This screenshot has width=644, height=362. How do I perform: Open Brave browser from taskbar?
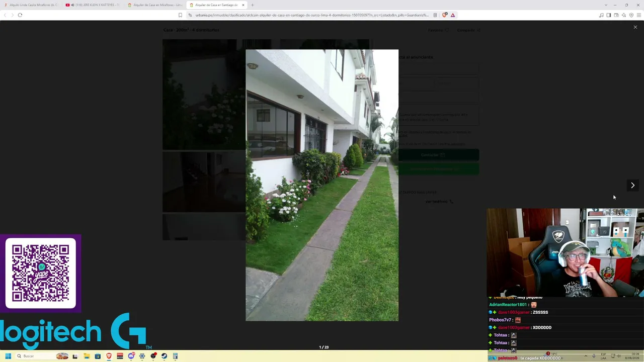pos(109,356)
